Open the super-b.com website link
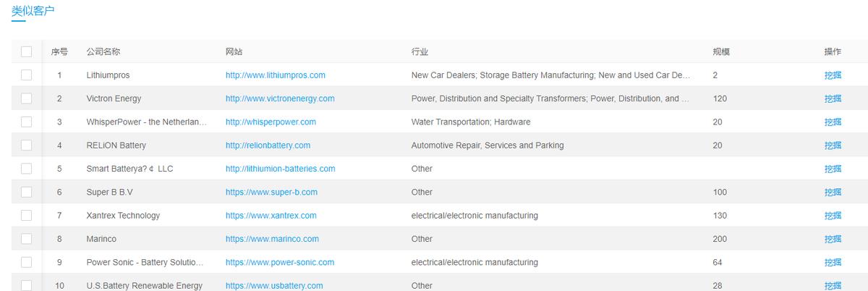 [x=271, y=192]
